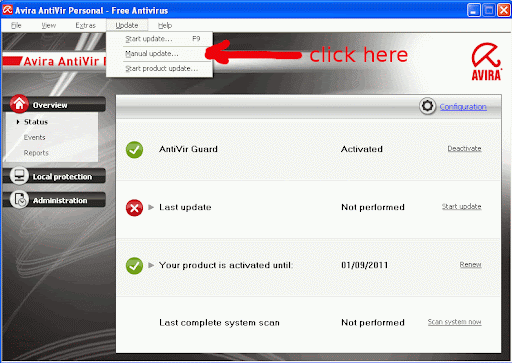512x363 pixels.
Task: Click green check beside product activation
Action: pos(134,266)
